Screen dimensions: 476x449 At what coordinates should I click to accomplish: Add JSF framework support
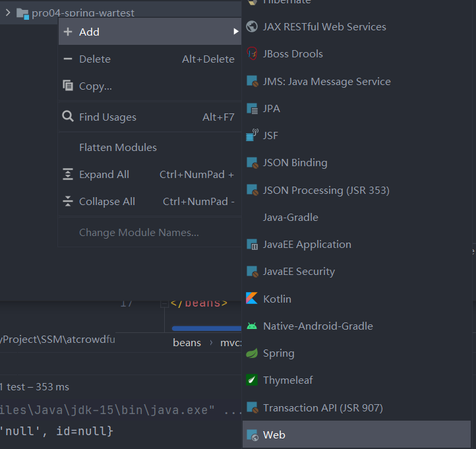(x=357, y=135)
